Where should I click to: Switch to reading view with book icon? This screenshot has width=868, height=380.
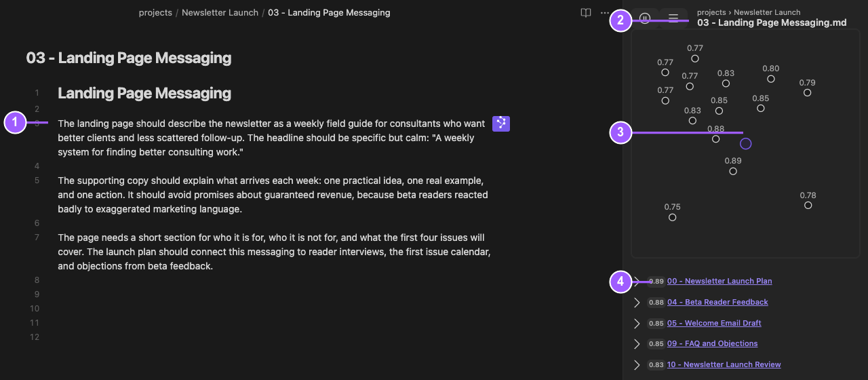(x=586, y=13)
